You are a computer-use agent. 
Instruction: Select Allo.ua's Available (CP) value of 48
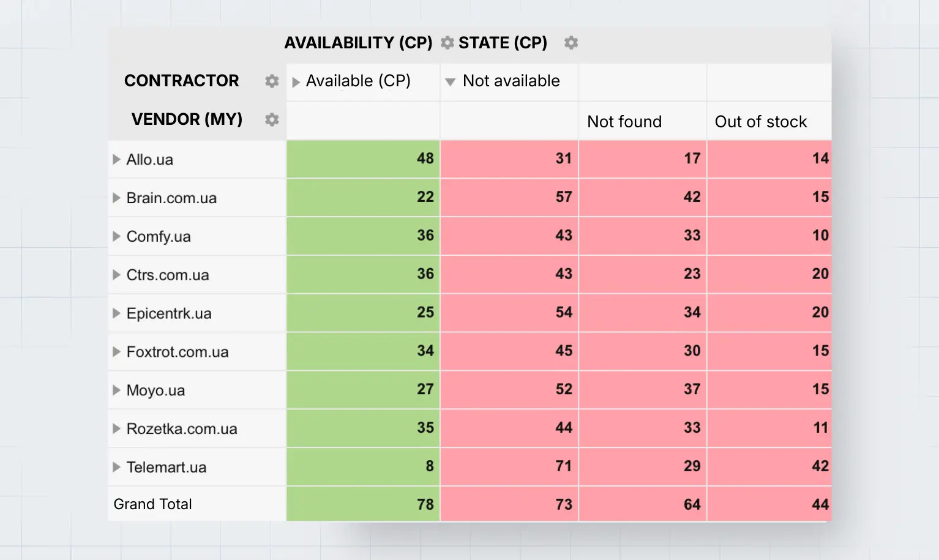point(362,159)
